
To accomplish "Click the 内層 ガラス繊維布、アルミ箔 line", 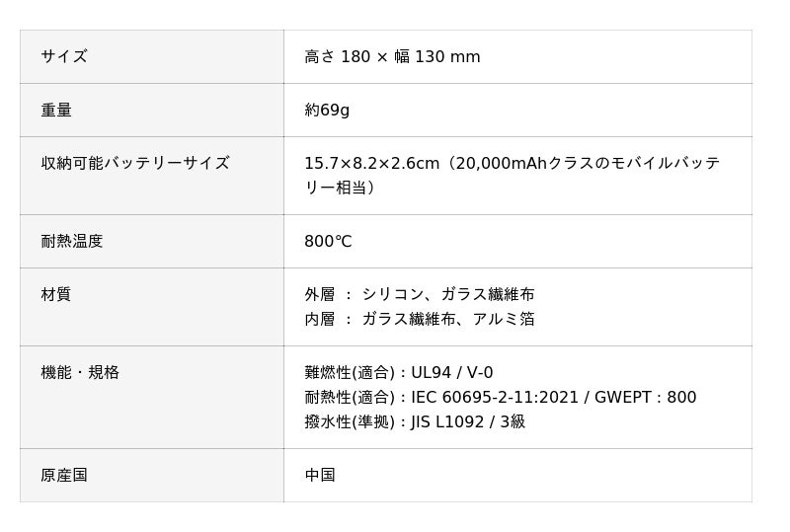I will point(420,319).
